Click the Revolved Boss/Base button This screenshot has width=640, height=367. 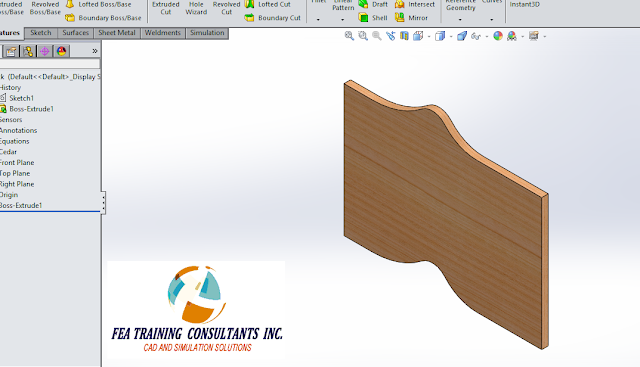pos(45,8)
